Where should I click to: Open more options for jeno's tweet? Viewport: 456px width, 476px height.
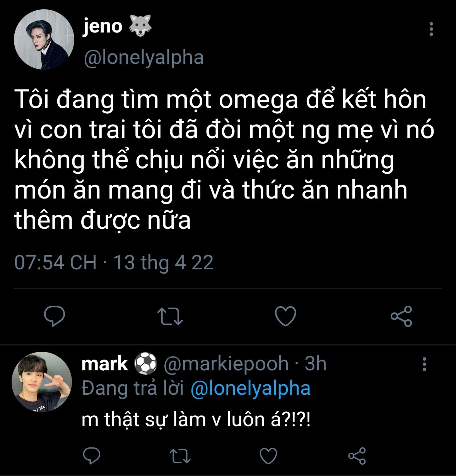[x=431, y=29]
